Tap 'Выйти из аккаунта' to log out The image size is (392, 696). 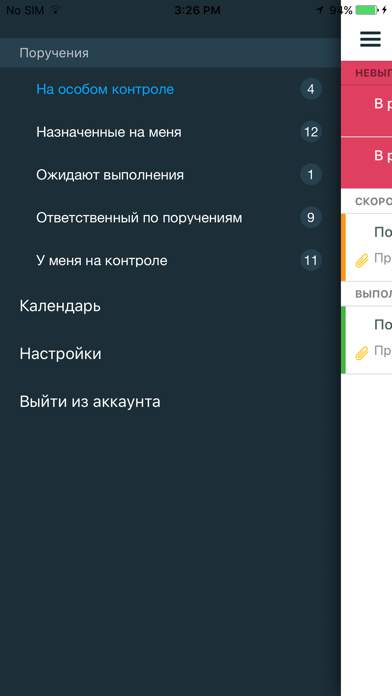click(x=170, y=402)
